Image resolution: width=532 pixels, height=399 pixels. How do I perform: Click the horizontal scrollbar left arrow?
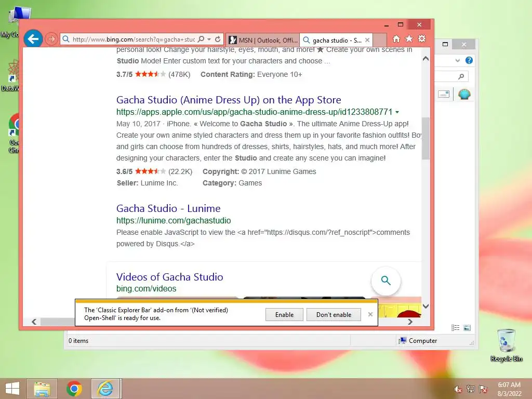[x=34, y=322]
